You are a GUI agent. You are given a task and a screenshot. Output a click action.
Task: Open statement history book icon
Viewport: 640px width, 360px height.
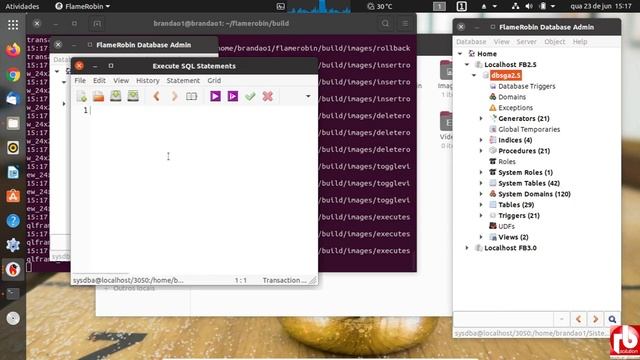tap(191, 96)
